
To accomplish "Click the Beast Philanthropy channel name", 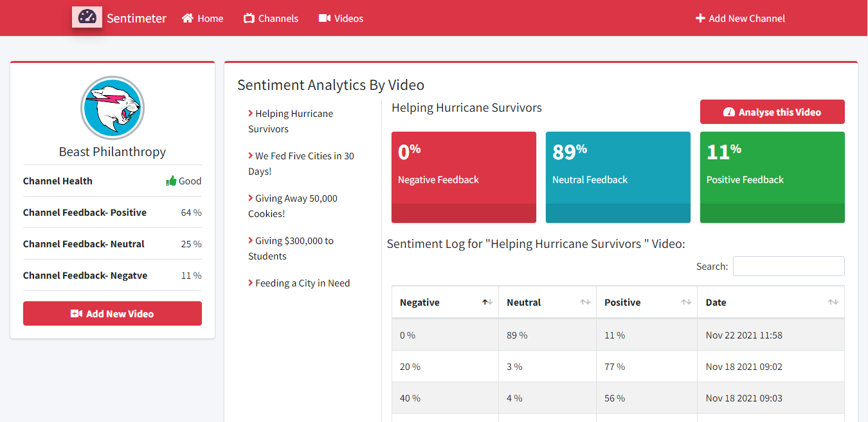I will pos(113,152).
